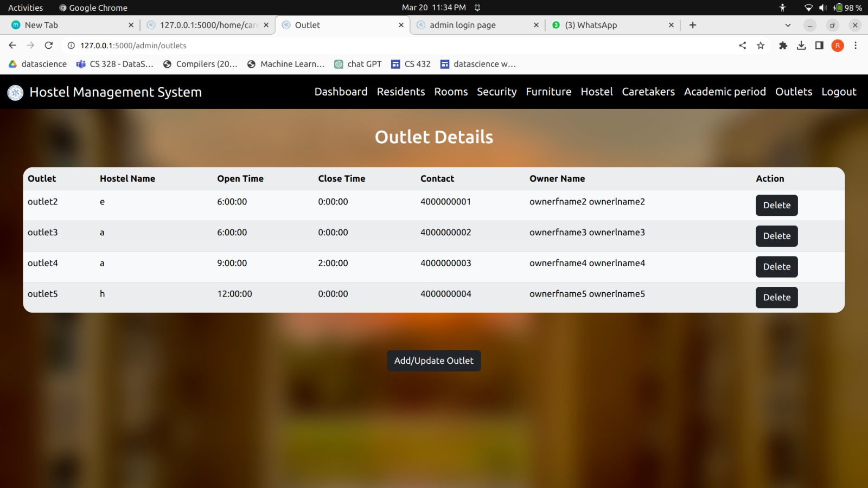Open the datascience Google Drive bookmark
Viewport: 868px width, 488px height.
pos(38,63)
